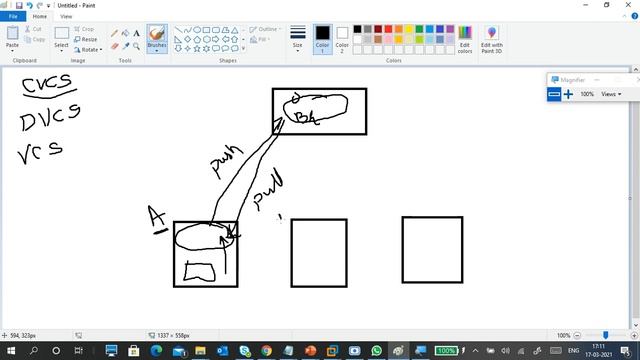The width and height of the screenshot is (640, 360).
Task: Choose the black swatch in palette
Action: point(358,29)
